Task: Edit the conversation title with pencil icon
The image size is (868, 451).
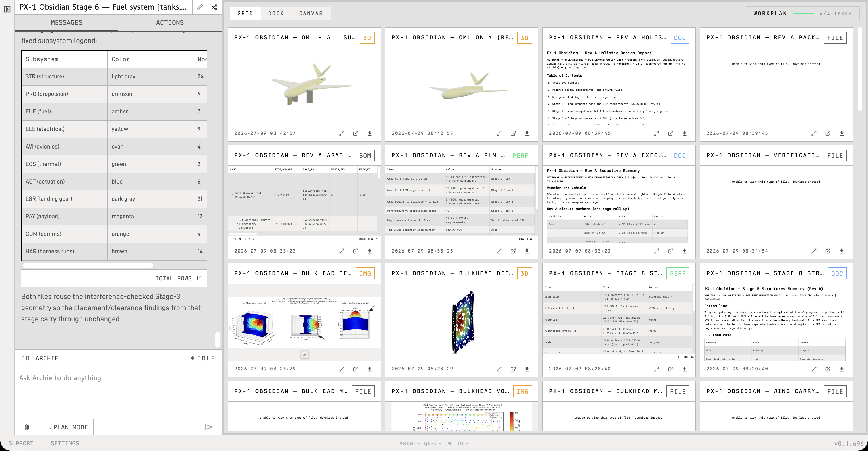Action: pyautogui.click(x=200, y=7)
